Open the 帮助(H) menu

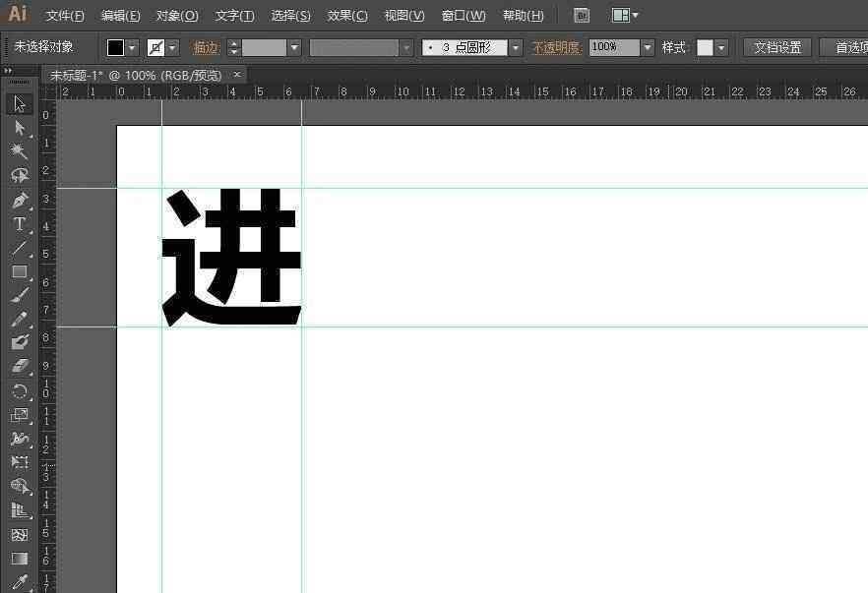point(524,16)
